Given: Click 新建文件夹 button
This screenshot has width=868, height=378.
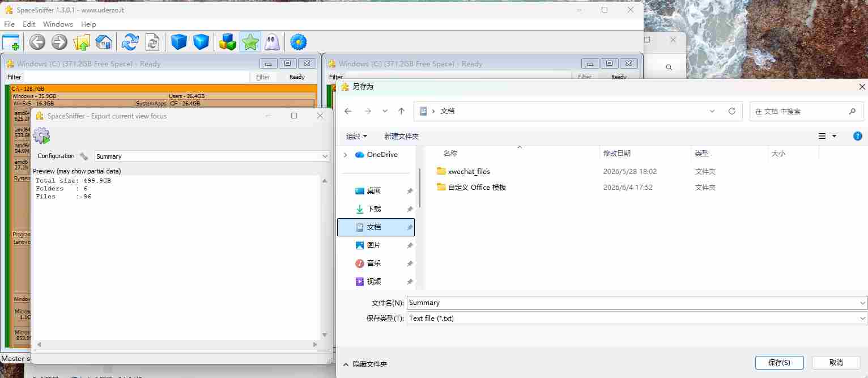Looking at the screenshot, I should 401,137.
